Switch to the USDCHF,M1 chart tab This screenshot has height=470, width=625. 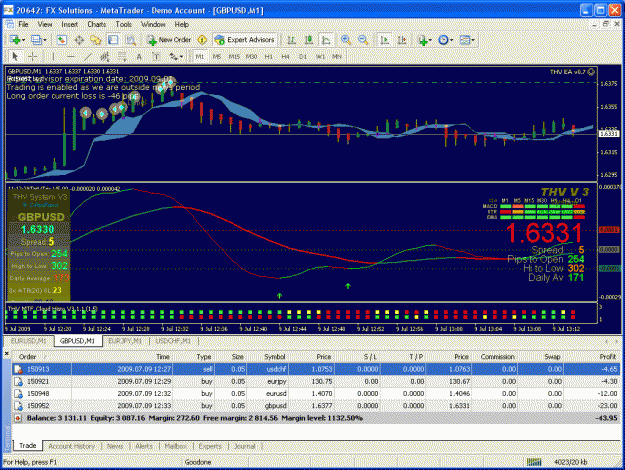(173, 341)
